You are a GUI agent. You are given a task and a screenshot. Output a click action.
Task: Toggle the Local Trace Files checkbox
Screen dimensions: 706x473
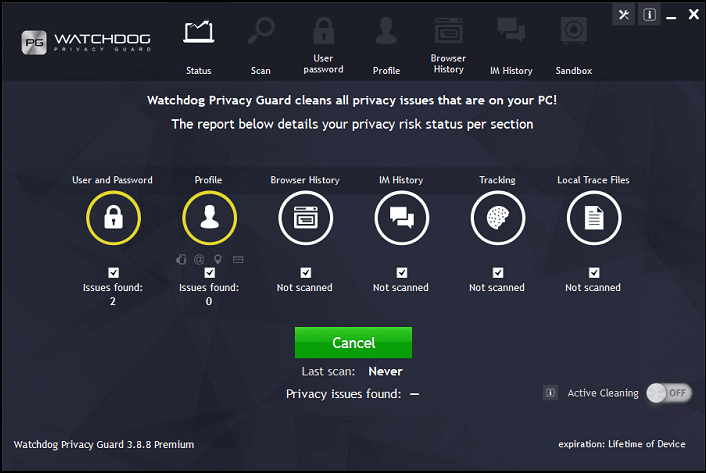click(593, 272)
